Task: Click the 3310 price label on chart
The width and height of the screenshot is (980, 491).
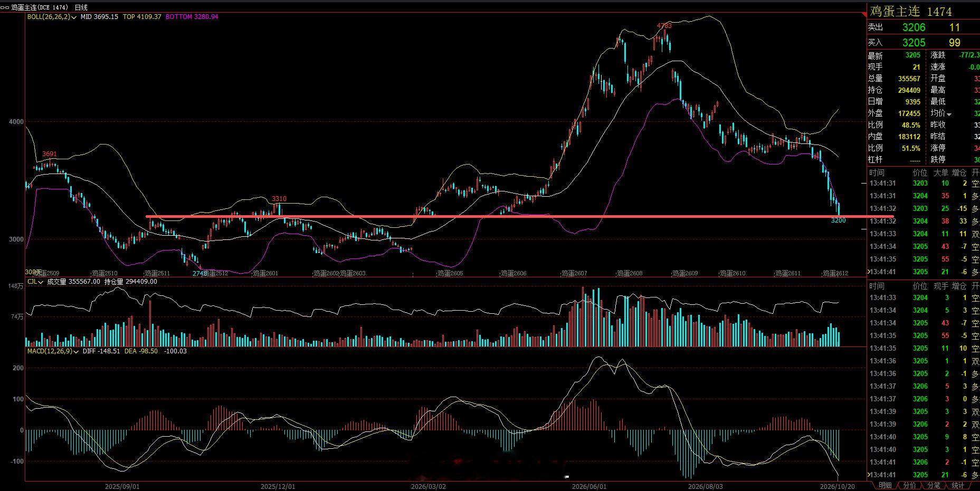Action: pos(279,199)
